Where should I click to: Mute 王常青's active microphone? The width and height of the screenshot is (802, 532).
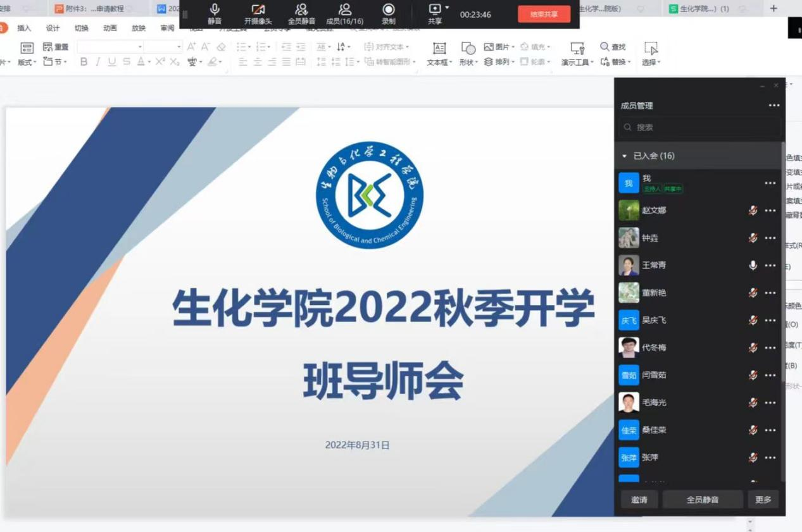(x=753, y=266)
